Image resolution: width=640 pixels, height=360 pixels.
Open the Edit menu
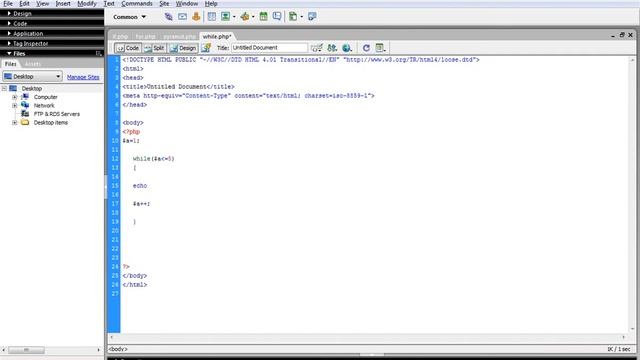[24, 4]
